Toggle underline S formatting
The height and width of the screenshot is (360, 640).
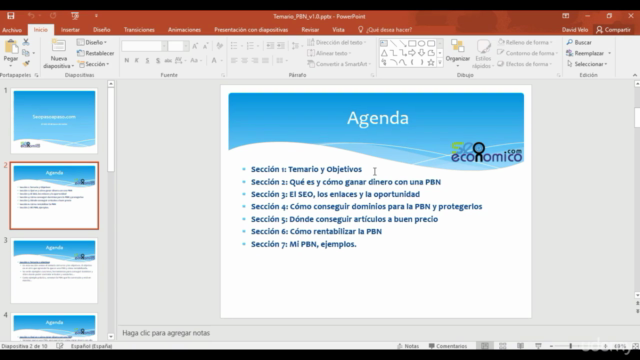click(147, 60)
